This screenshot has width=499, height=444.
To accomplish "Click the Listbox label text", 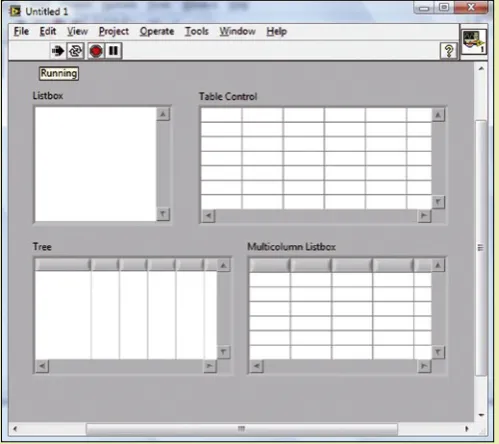I will 48,96.
